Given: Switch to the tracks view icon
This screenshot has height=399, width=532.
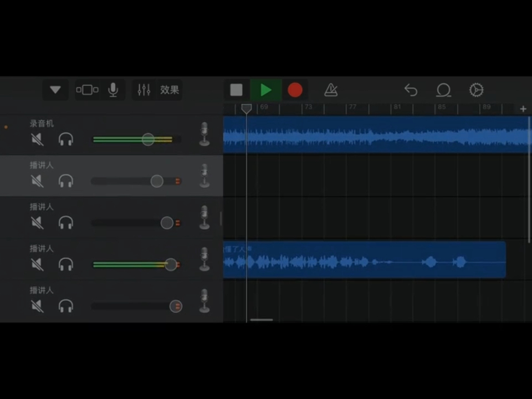Looking at the screenshot, I should point(87,90).
